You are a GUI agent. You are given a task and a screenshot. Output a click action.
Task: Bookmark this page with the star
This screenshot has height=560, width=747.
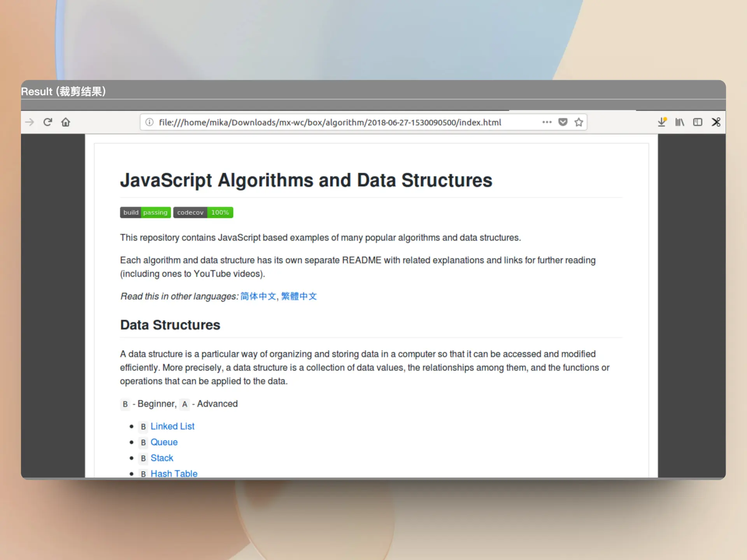tap(579, 122)
